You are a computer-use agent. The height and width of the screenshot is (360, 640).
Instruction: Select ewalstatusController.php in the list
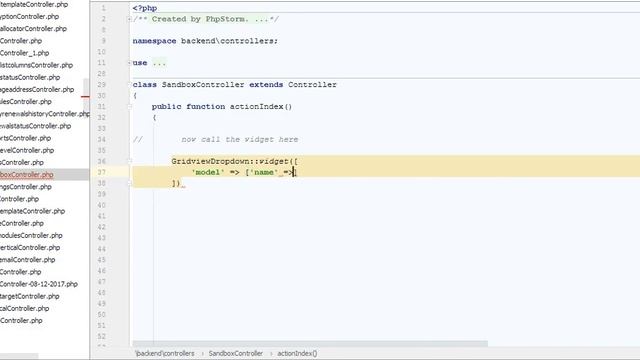click(x=36, y=126)
